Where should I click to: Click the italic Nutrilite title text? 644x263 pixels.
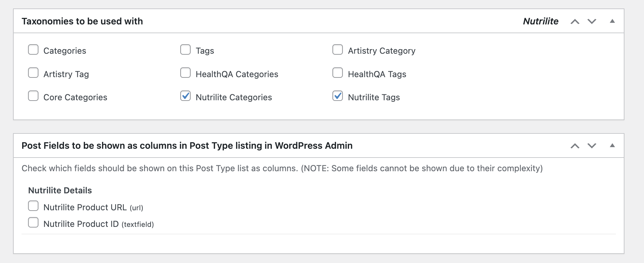(x=541, y=21)
